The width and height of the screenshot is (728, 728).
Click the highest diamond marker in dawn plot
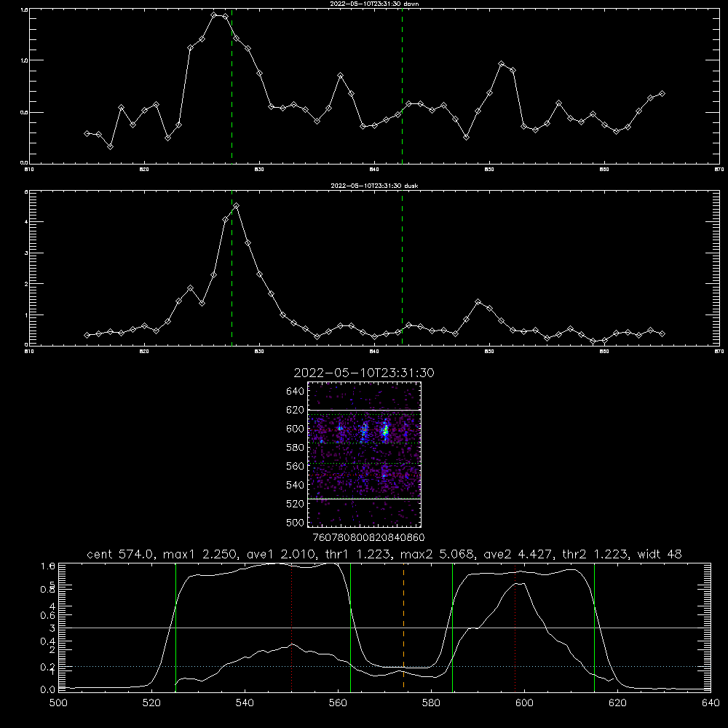213,15
